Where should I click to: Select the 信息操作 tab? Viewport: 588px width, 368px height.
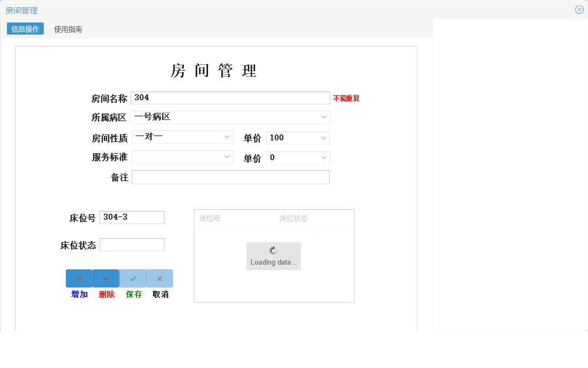[25, 29]
